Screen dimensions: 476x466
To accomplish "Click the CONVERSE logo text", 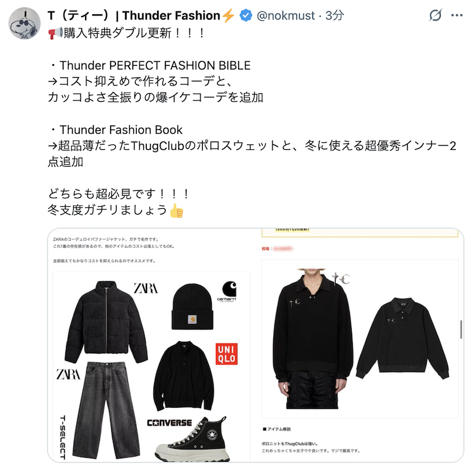I will (170, 423).
